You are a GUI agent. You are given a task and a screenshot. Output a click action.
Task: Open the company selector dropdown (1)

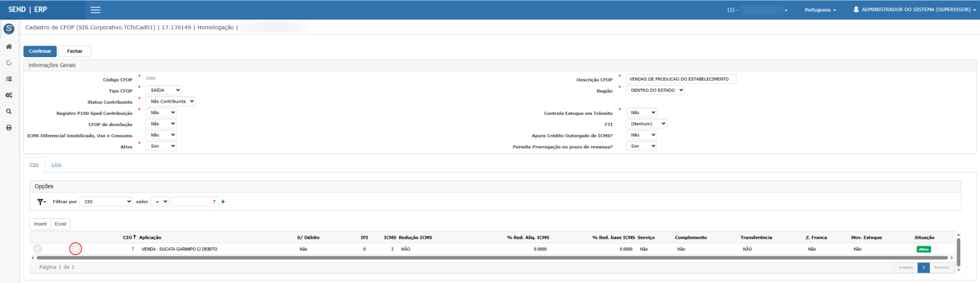coord(757,10)
